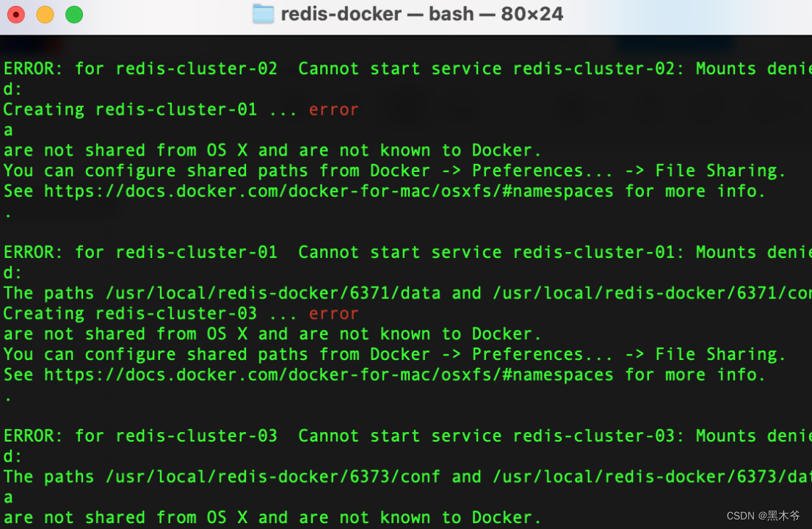Click the folder proxy icon in title bar
Image resolution: width=812 pixels, height=529 pixels.
pos(263,14)
